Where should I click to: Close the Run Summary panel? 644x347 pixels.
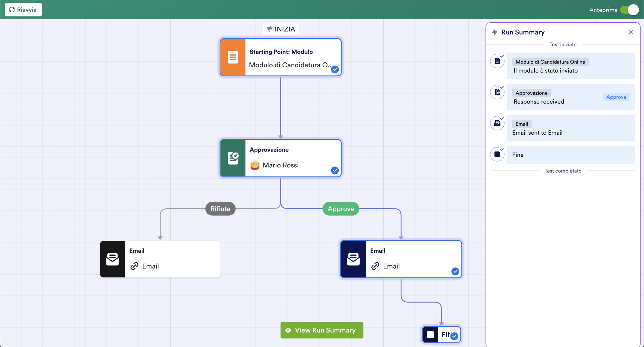click(631, 32)
